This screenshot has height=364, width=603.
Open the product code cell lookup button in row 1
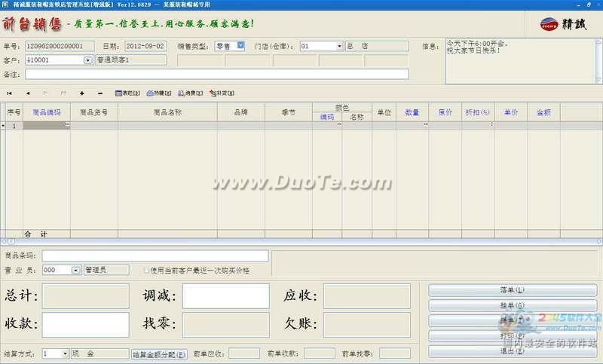(x=68, y=125)
